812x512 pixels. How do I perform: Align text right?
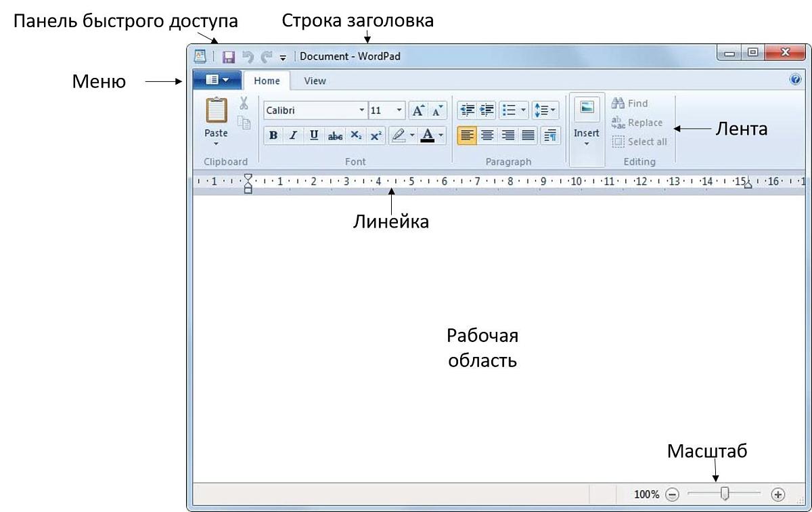coord(507,135)
